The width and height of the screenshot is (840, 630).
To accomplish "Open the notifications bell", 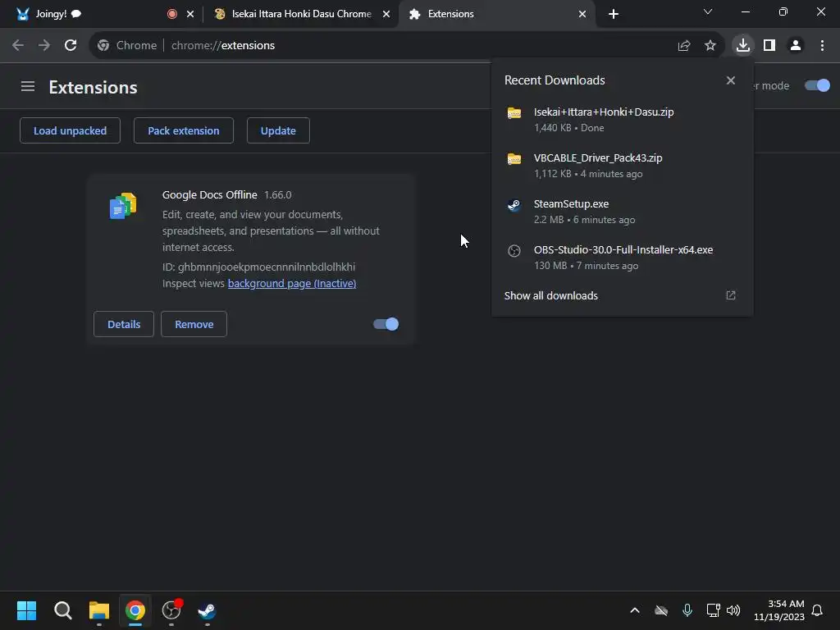I will 818,610.
